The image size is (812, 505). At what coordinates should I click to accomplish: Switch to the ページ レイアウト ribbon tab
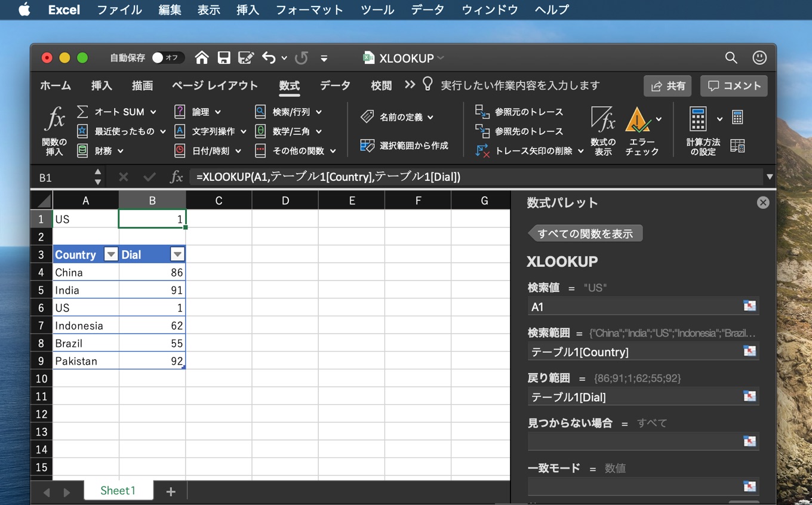[x=215, y=86]
